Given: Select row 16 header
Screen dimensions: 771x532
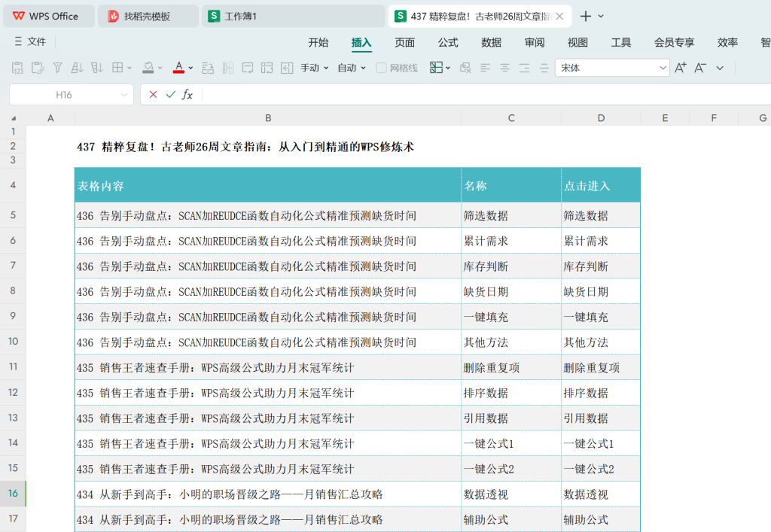Looking at the screenshot, I should tap(14, 493).
